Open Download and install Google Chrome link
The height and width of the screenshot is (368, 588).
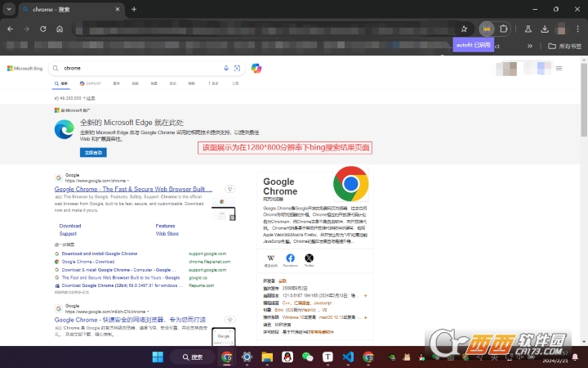pos(100,254)
